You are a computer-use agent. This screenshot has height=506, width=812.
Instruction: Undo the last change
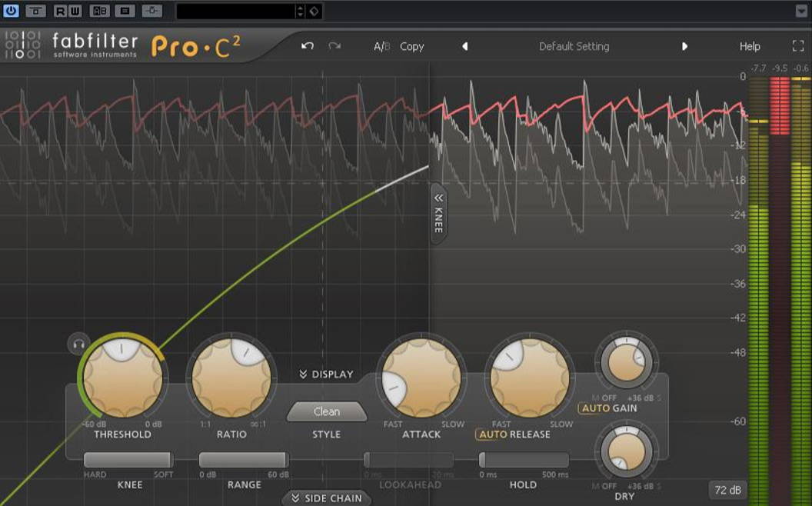coord(308,46)
